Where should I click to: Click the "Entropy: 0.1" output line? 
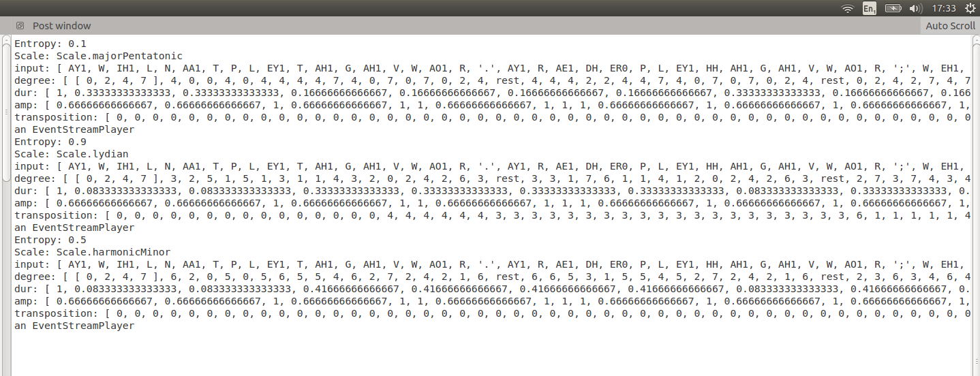(50, 44)
